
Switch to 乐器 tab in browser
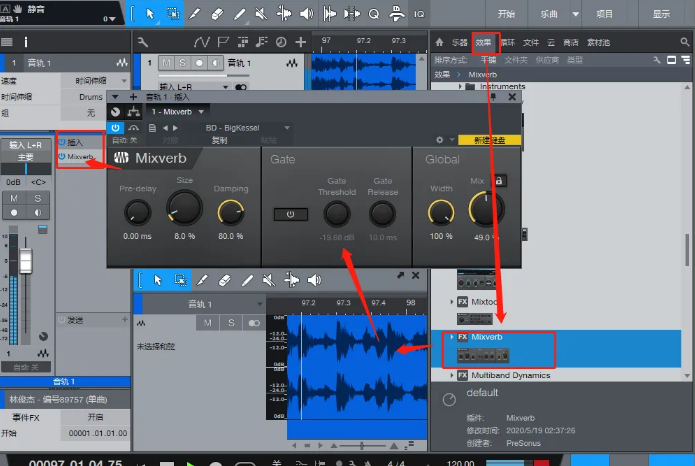(460, 43)
